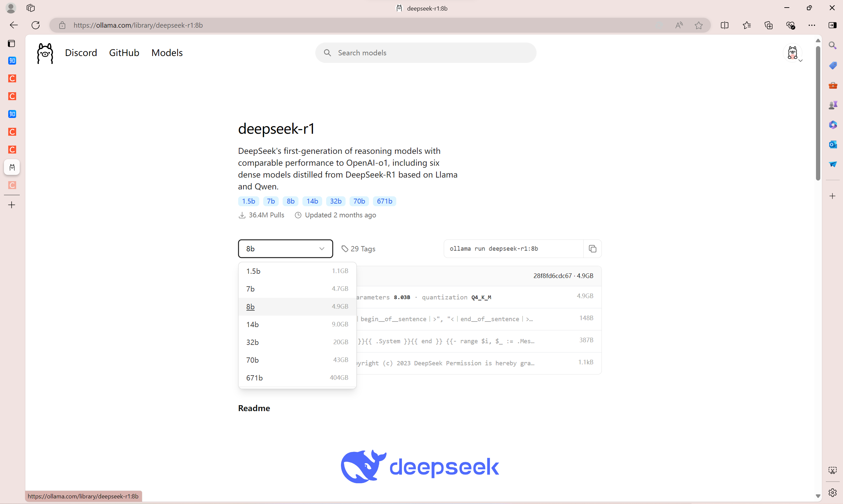Click the 29 Tags label icon
This screenshot has height=504, width=843.
coord(345,249)
